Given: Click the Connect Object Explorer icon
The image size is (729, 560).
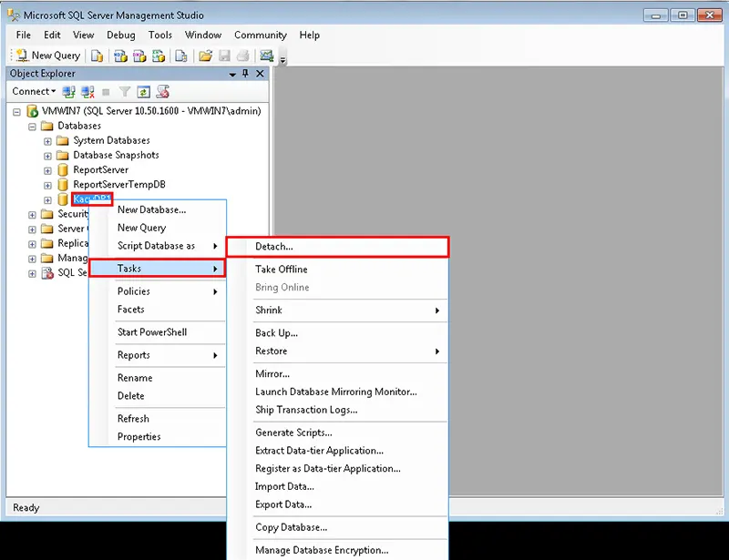Looking at the screenshot, I should tap(69, 92).
